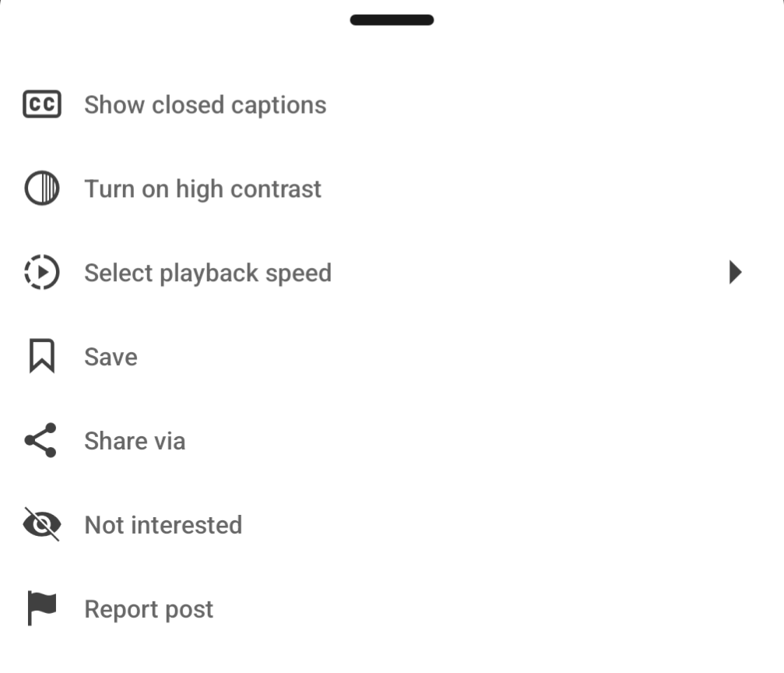The height and width of the screenshot is (673, 784).
Task: Select the Report post menu entry
Action: pyautogui.click(x=148, y=608)
